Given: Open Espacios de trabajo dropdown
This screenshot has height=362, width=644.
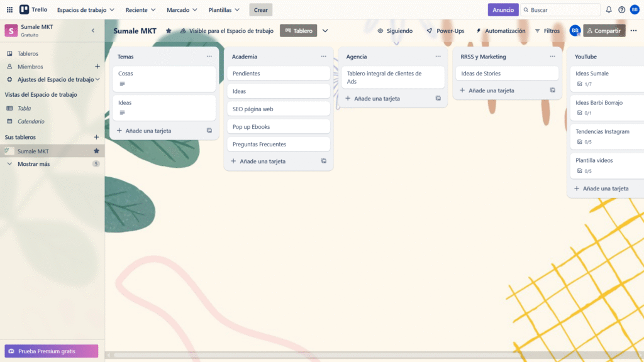Looking at the screenshot, I should [86, 10].
